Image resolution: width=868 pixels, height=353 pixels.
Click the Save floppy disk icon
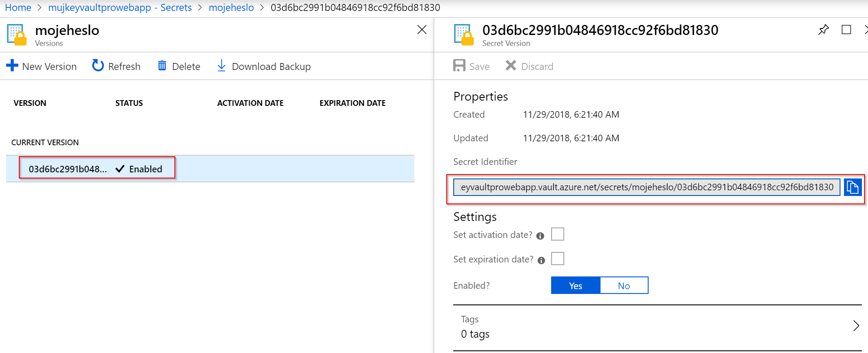click(x=459, y=66)
